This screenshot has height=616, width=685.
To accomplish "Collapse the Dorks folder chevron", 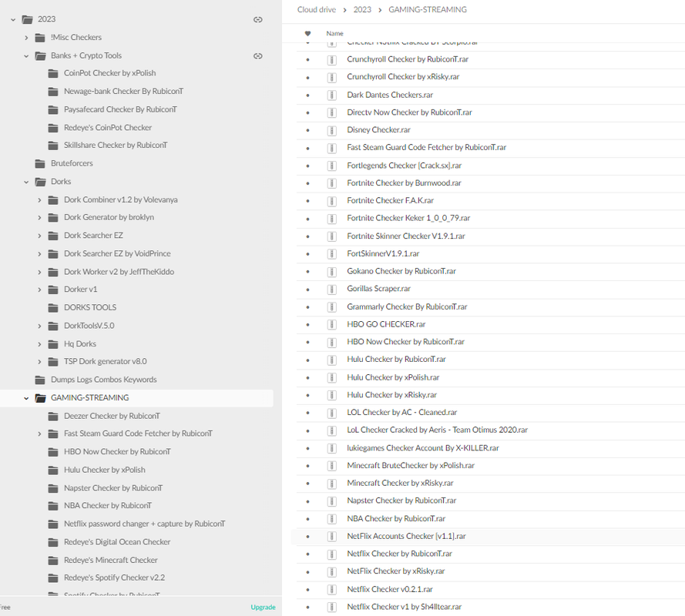I will [x=26, y=182].
